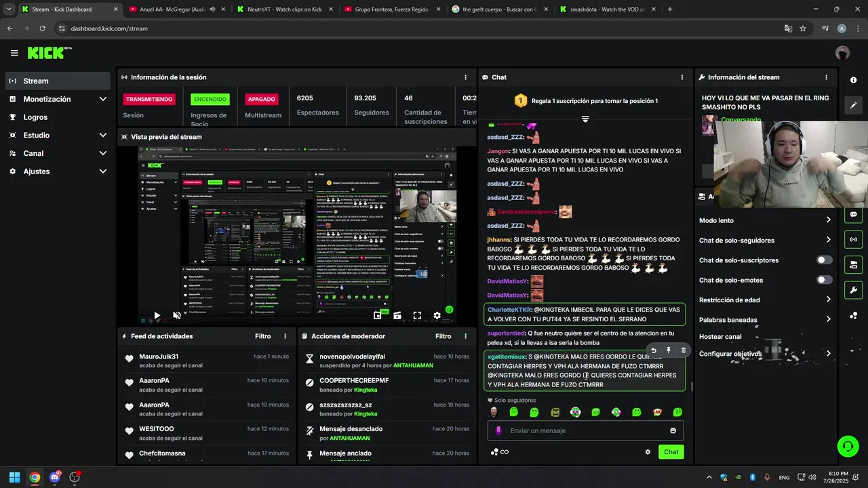868x488 pixels.
Task: Open the green headset support button
Action: point(848,445)
